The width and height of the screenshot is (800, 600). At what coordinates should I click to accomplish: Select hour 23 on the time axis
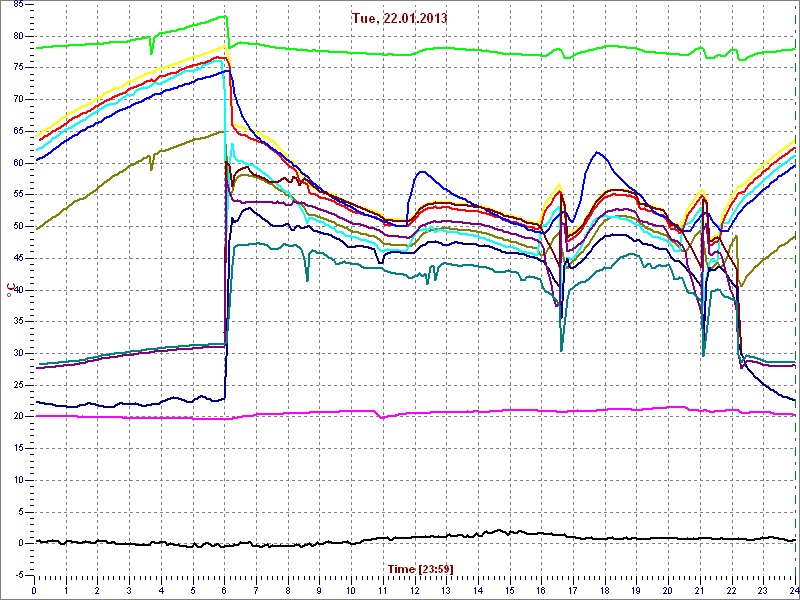point(763,591)
